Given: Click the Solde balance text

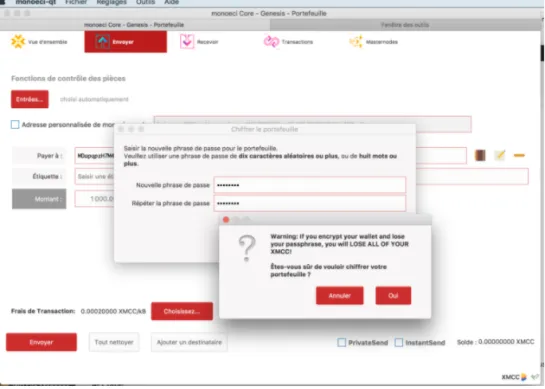Looking at the screenshot, I should point(496,342).
